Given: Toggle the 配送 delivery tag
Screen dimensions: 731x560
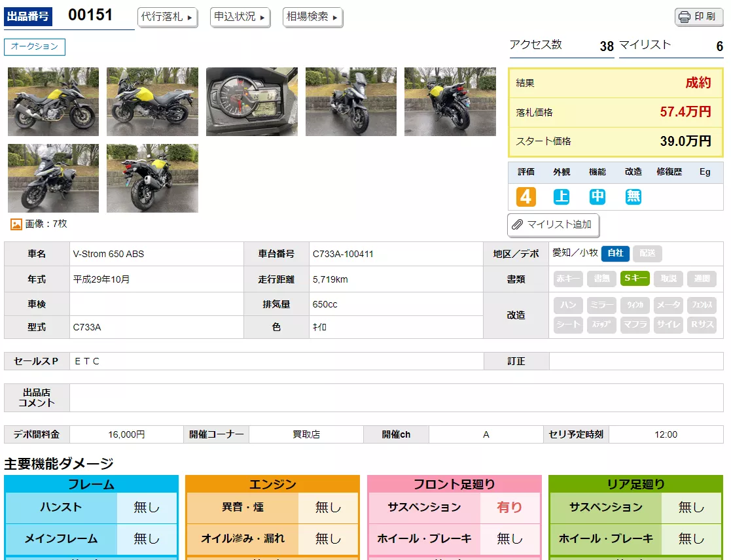Looking at the screenshot, I should pos(647,253).
